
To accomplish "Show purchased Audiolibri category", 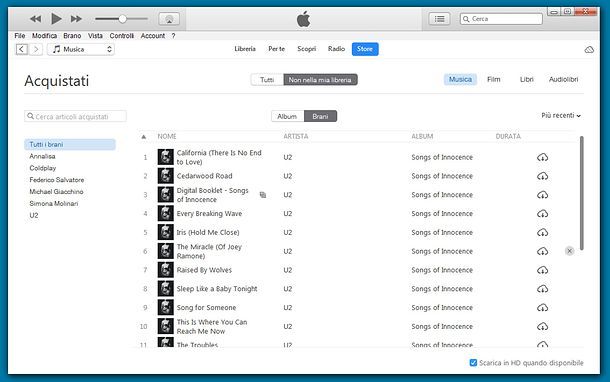I will click(x=563, y=79).
